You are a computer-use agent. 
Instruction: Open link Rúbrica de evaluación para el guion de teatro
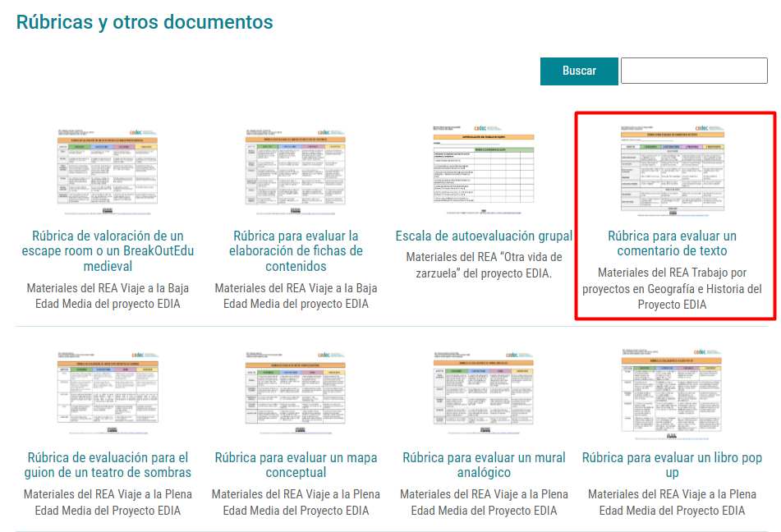[x=108, y=465]
